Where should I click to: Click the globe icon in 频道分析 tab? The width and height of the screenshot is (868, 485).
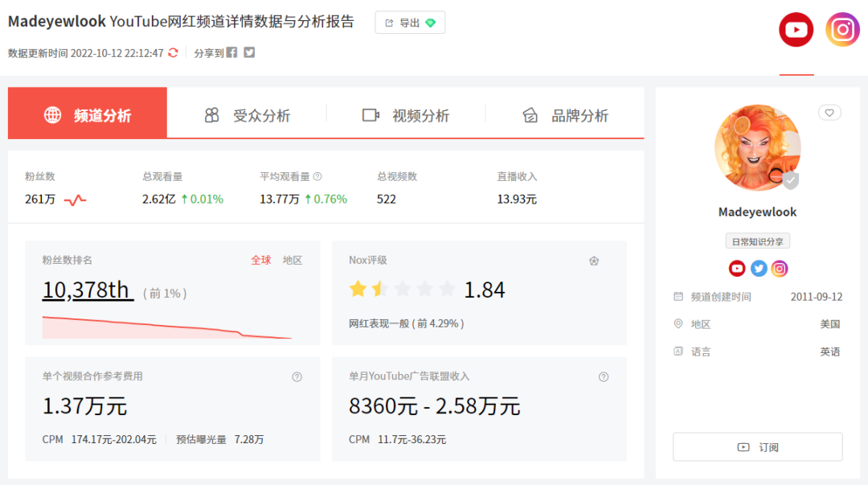tap(52, 115)
